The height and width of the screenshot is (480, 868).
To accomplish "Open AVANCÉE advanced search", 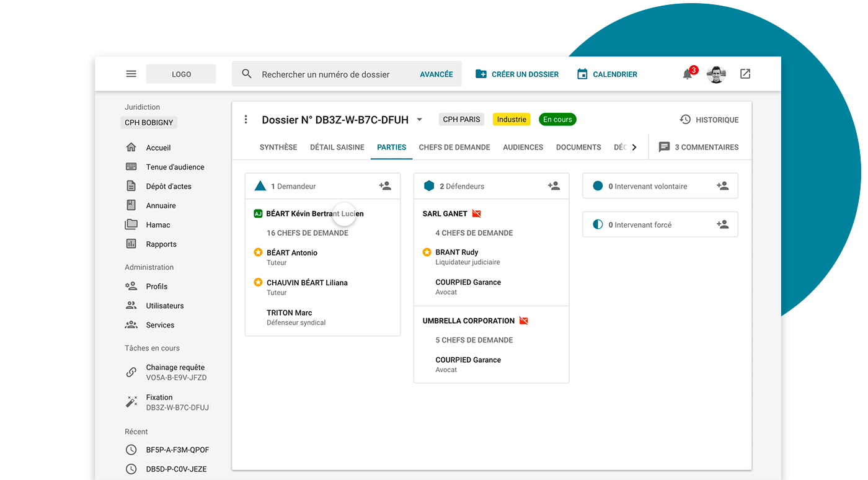I will pyautogui.click(x=436, y=74).
